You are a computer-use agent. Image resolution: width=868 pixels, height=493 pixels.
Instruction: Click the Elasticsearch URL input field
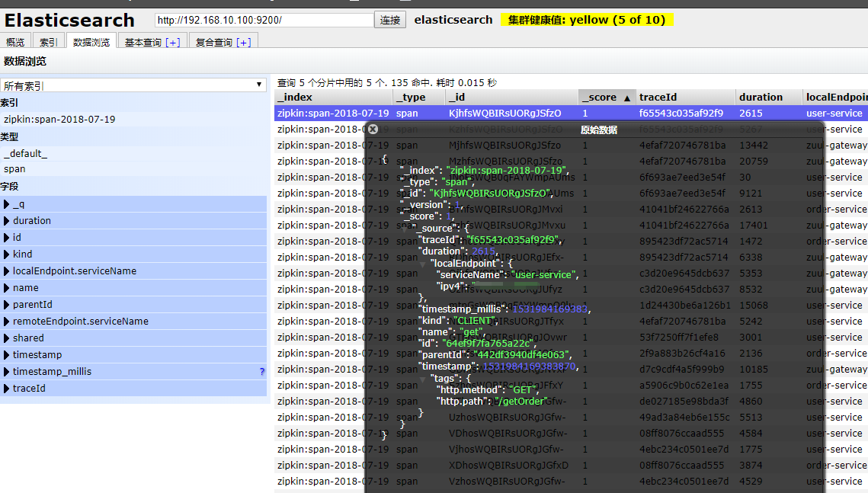point(264,20)
